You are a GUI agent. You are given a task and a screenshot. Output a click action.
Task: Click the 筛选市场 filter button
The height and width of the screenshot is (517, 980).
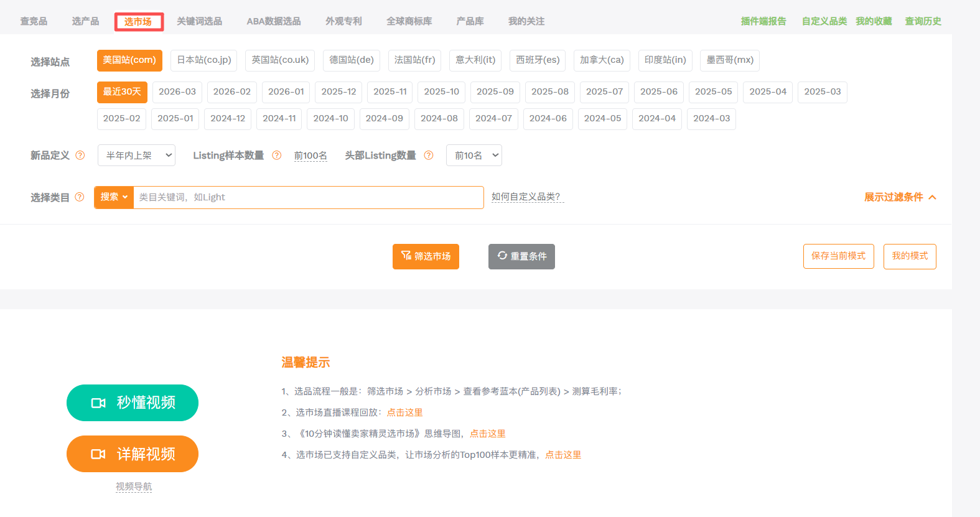pos(426,256)
